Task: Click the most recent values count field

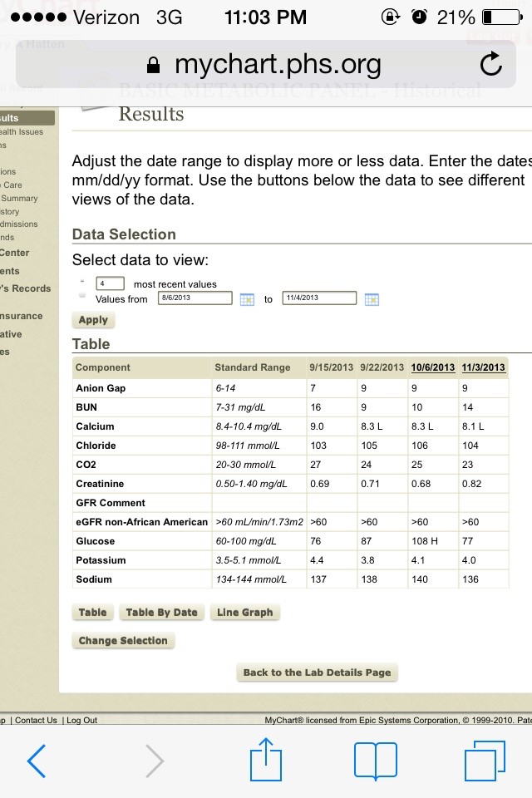Action: (111, 283)
